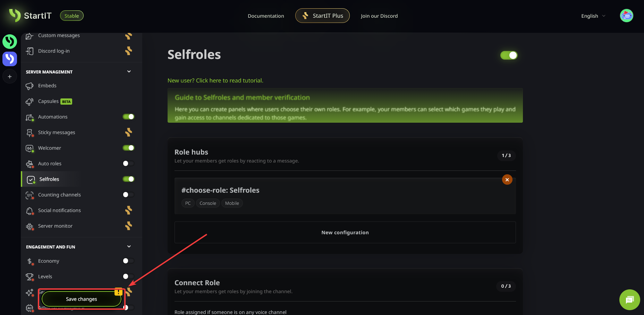Click Save changes button
The height and width of the screenshot is (315, 644).
click(82, 299)
